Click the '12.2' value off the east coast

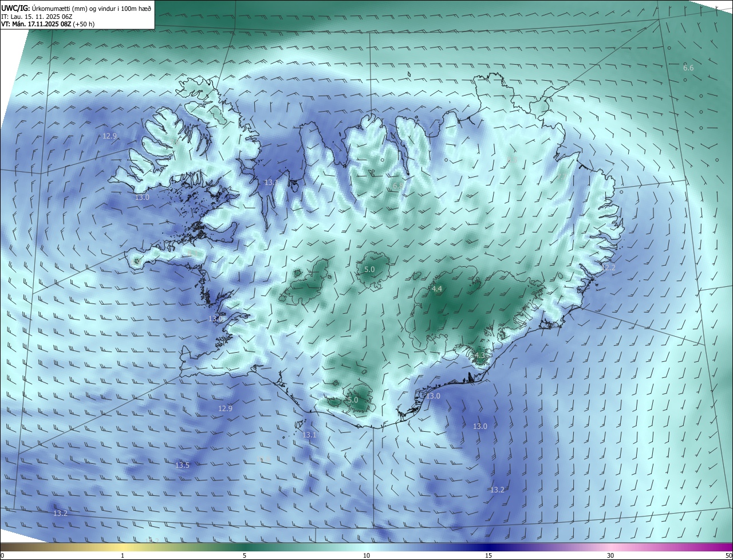tap(608, 268)
